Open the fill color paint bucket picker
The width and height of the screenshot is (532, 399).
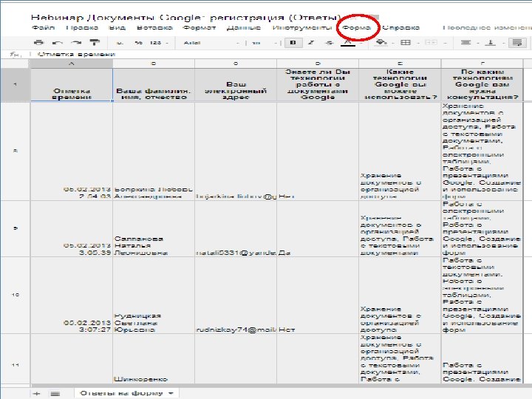pos(382,43)
